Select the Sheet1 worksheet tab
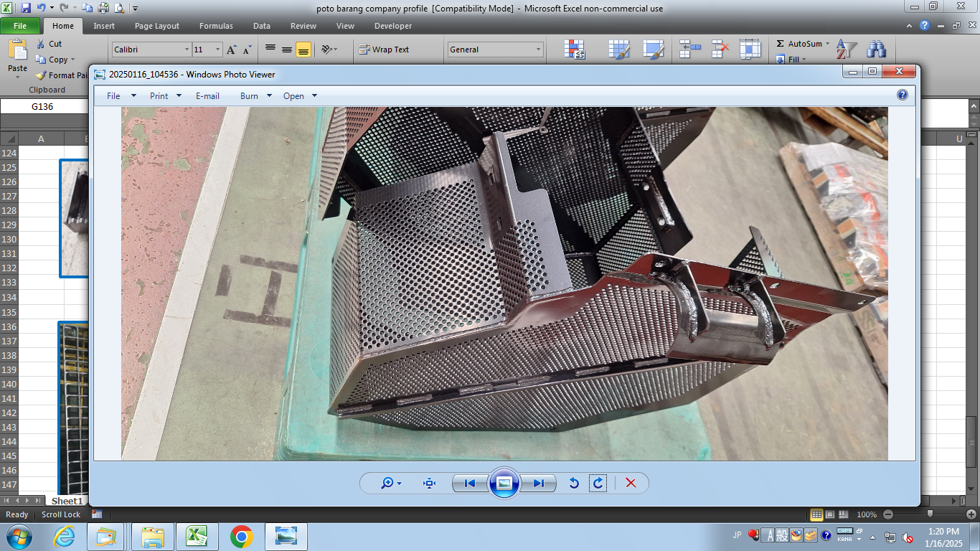980x551 pixels. (x=67, y=501)
